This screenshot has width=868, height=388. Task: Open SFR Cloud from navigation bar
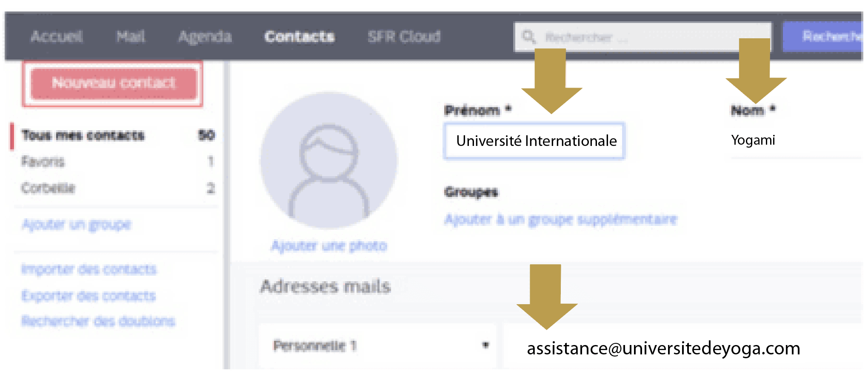[x=404, y=37]
